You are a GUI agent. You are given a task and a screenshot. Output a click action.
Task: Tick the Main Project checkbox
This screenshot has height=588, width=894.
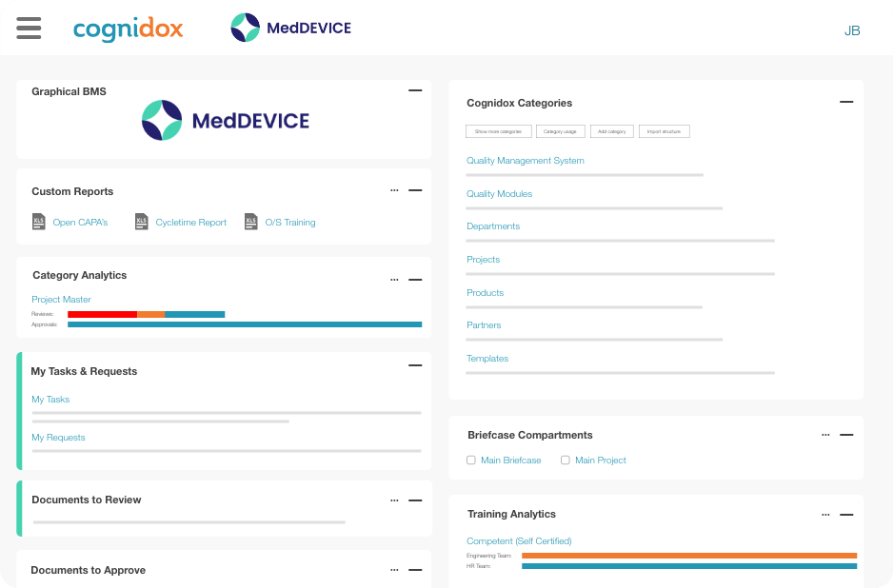(566, 461)
